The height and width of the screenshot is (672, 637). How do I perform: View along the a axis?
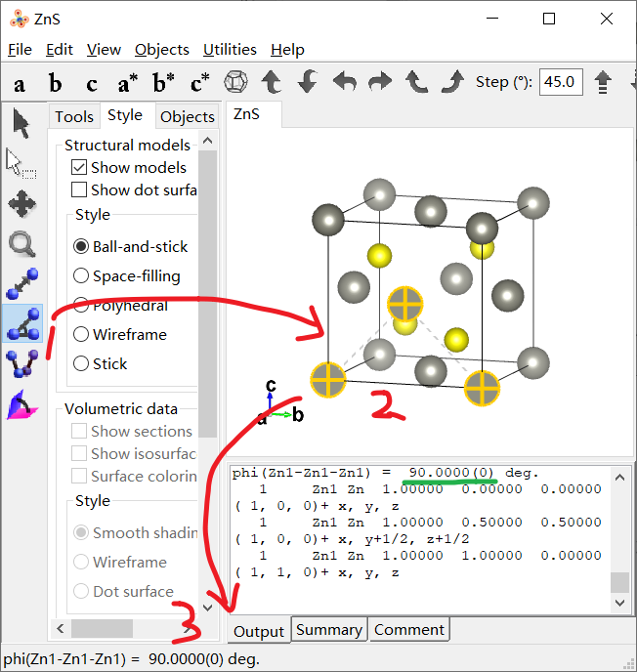(x=20, y=83)
